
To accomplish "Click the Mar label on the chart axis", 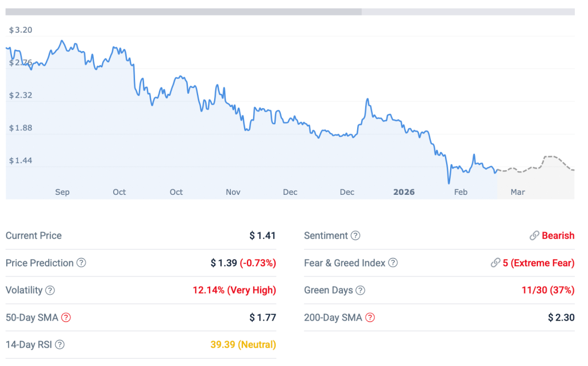I will pyautogui.click(x=517, y=192).
